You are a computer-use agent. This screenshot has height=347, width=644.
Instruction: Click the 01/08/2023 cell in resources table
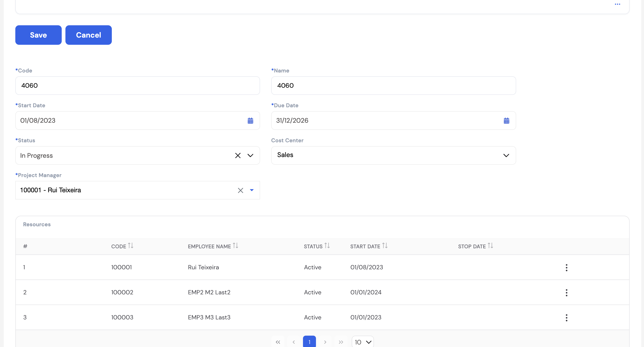pyautogui.click(x=367, y=267)
